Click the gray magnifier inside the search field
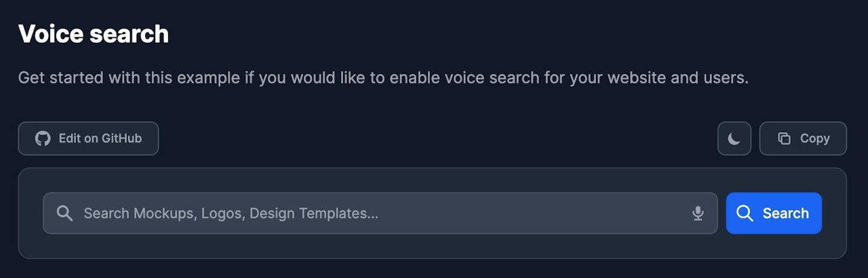The image size is (868, 278). click(64, 214)
